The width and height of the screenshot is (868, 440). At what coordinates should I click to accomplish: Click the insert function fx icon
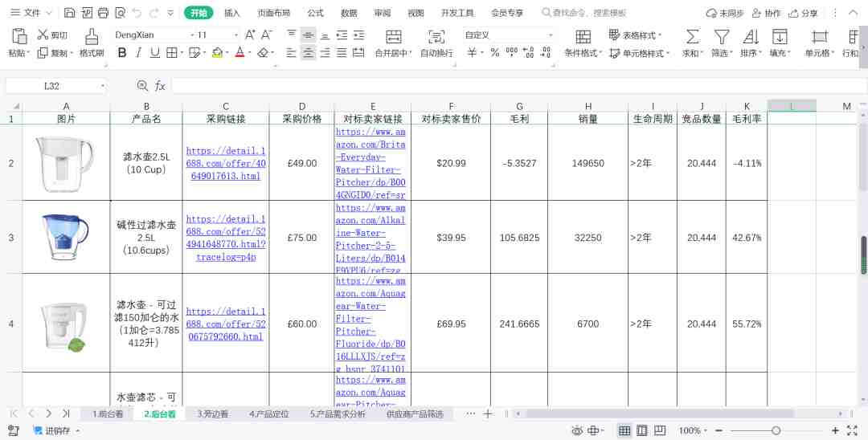(160, 86)
